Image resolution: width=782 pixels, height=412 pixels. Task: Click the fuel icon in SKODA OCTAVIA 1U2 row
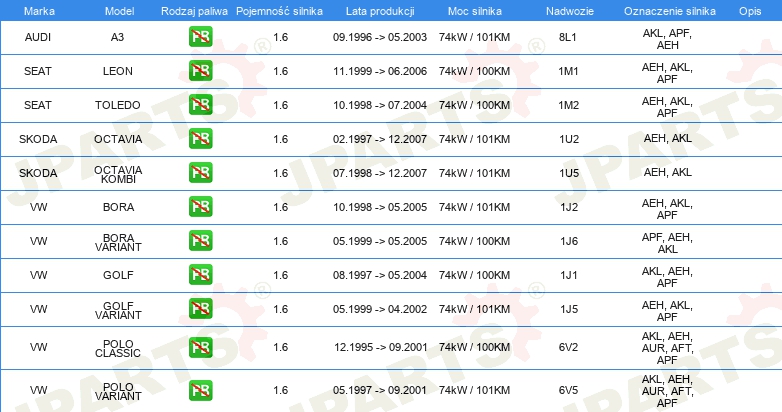[x=200, y=139]
